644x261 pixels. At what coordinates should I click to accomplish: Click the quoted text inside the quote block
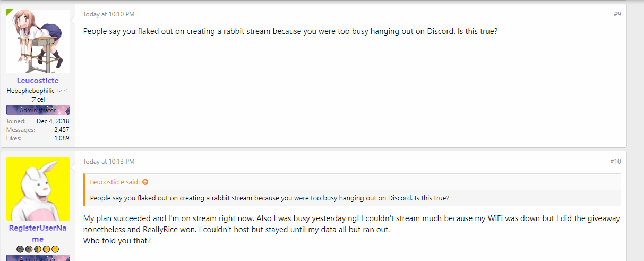point(270,198)
